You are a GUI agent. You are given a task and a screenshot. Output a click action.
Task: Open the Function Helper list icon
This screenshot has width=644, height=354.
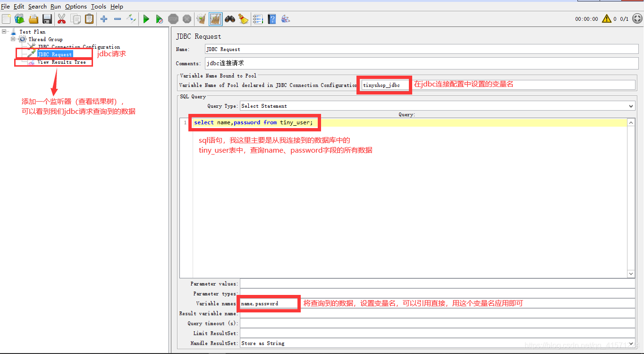(x=257, y=19)
